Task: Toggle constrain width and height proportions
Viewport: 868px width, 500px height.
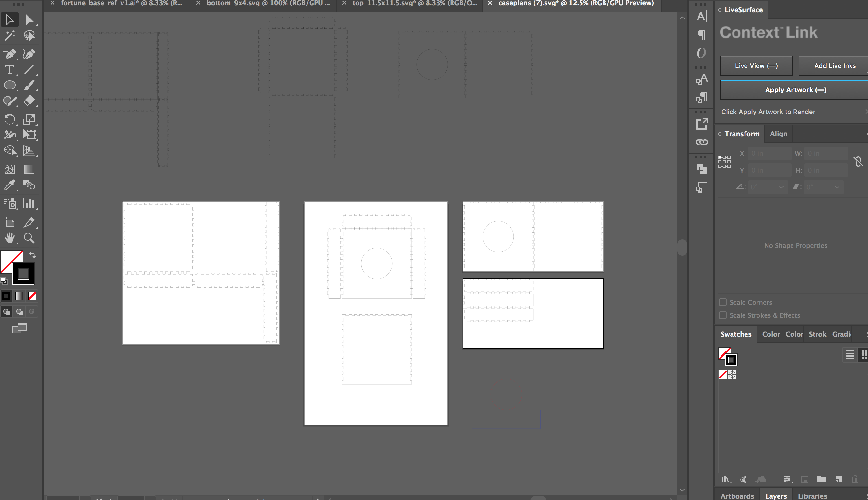Action: click(858, 161)
